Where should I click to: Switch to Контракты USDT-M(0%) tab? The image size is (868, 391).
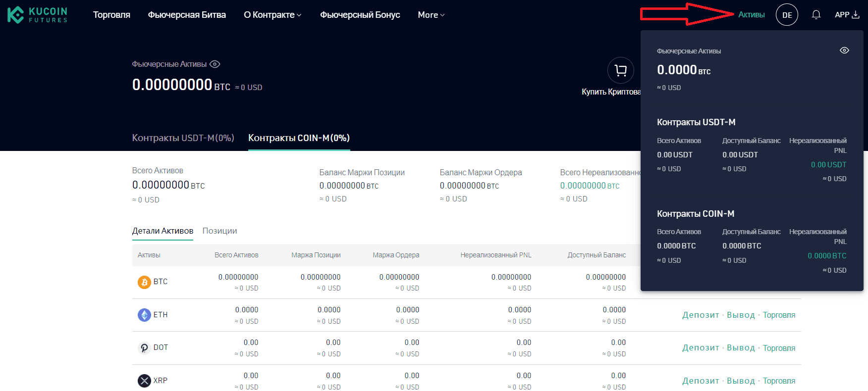[x=183, y=138]
